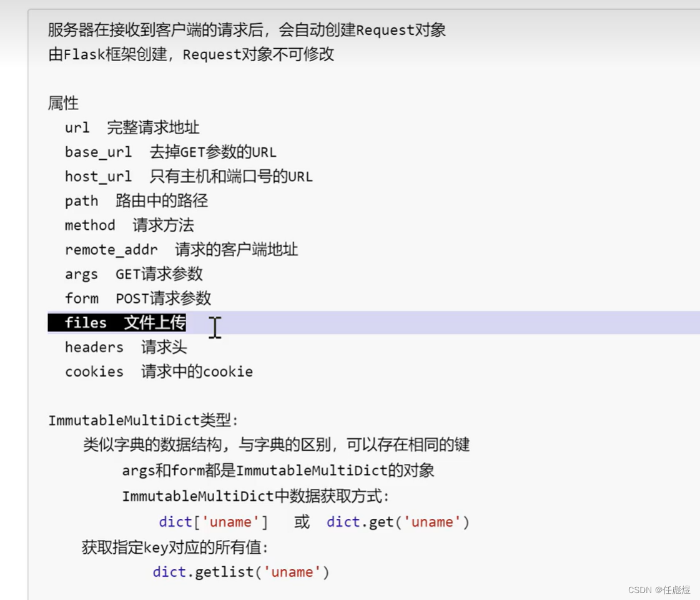
Task: Click the code dict.getlist('uname')
Action: coord(241,572)
